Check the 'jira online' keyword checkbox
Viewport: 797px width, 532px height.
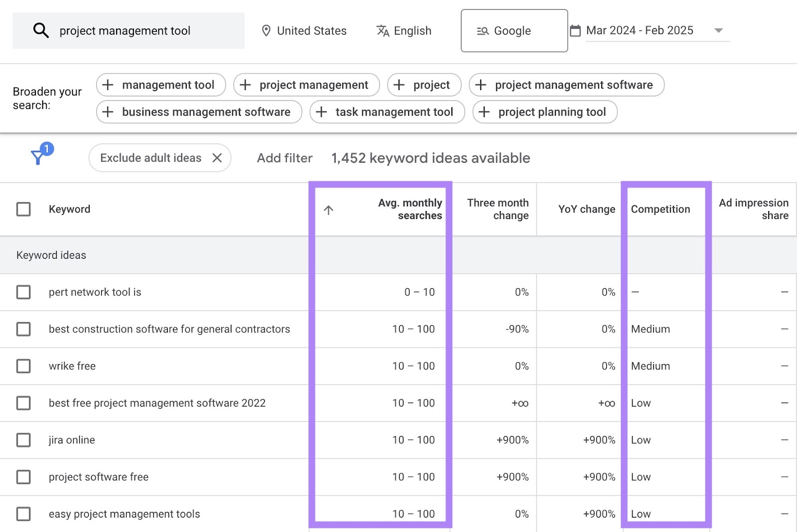(23, 439)
